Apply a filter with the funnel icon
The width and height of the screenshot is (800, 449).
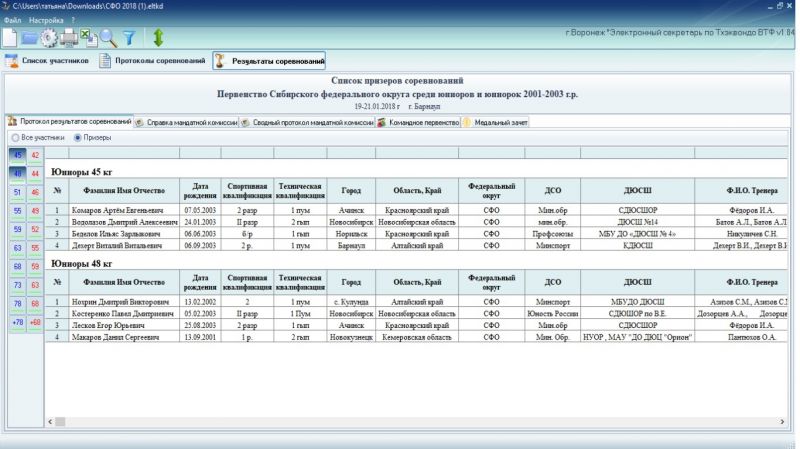[128, 38]
